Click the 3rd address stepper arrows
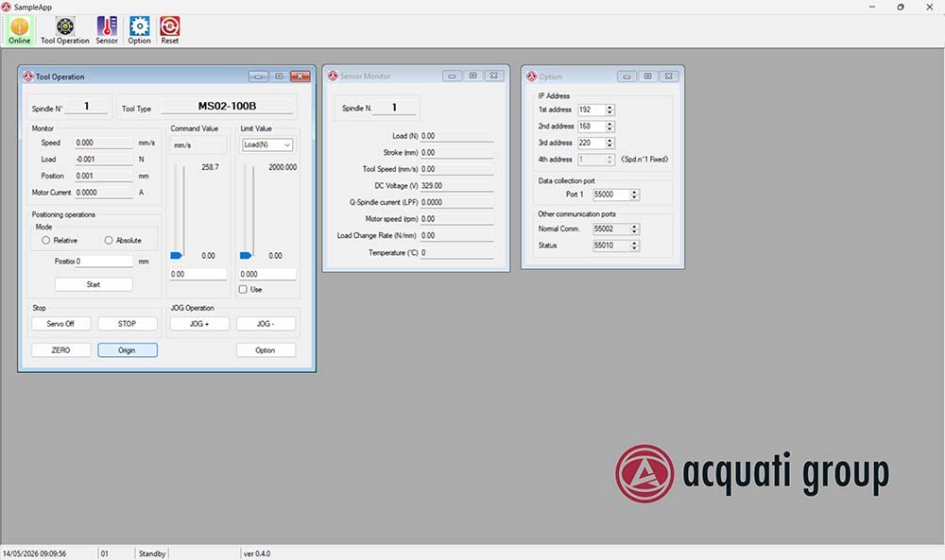 (x=610, y=144)
